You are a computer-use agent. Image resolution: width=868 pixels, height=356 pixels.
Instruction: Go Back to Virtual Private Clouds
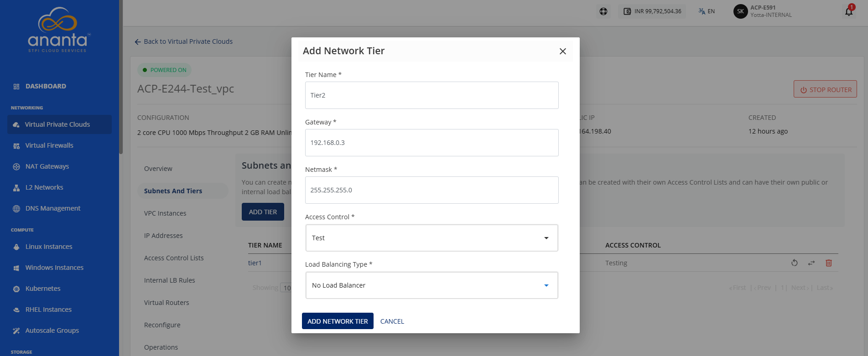point(183,41)
